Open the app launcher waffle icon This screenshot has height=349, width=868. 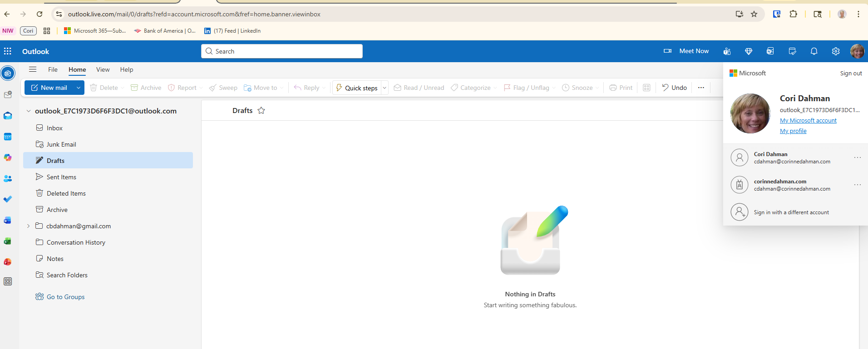[8, 51]
